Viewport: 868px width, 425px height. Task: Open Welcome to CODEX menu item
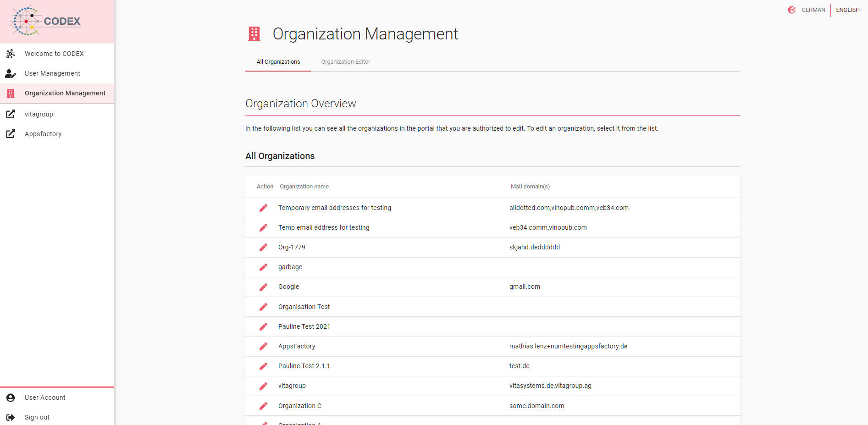[x=57, y=54]
